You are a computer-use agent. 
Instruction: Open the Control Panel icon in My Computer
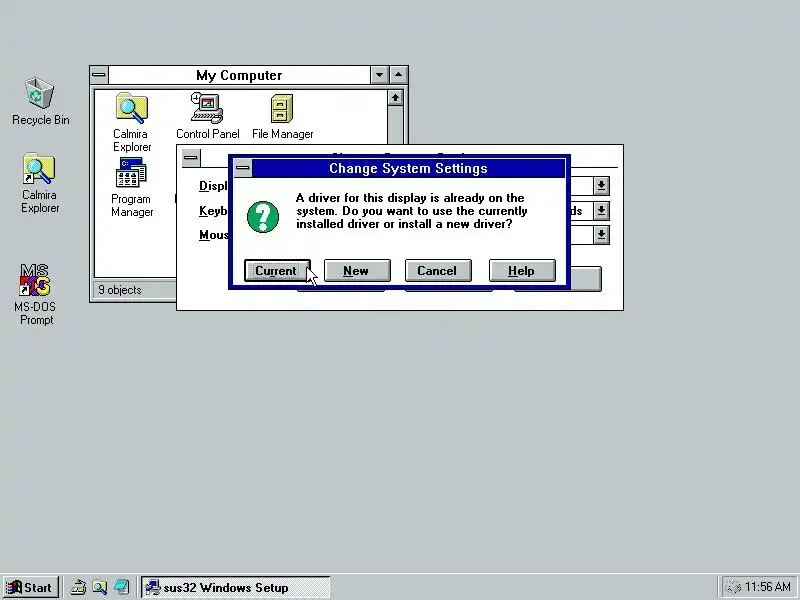tap(207, 116)
